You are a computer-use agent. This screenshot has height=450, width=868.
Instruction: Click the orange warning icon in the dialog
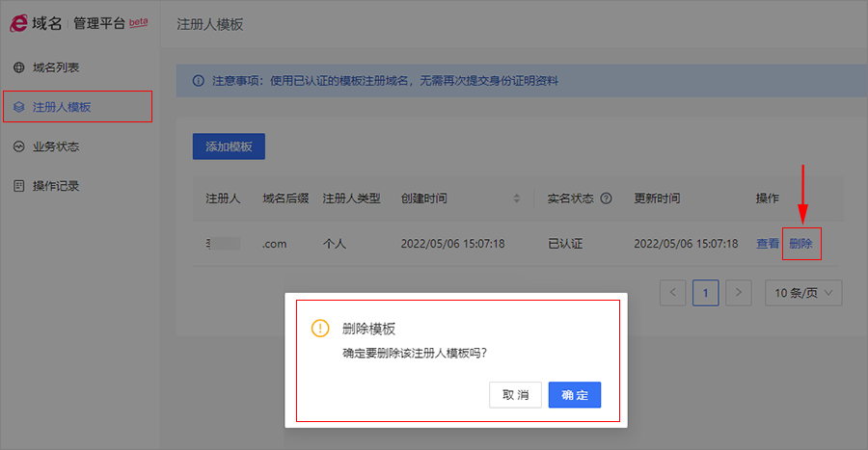(320, 329)
